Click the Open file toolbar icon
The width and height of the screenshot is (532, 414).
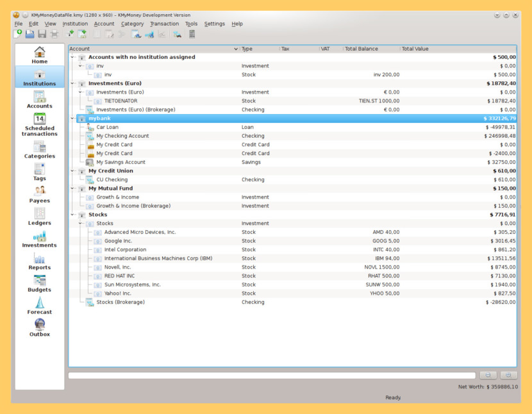tap(30, 34)
